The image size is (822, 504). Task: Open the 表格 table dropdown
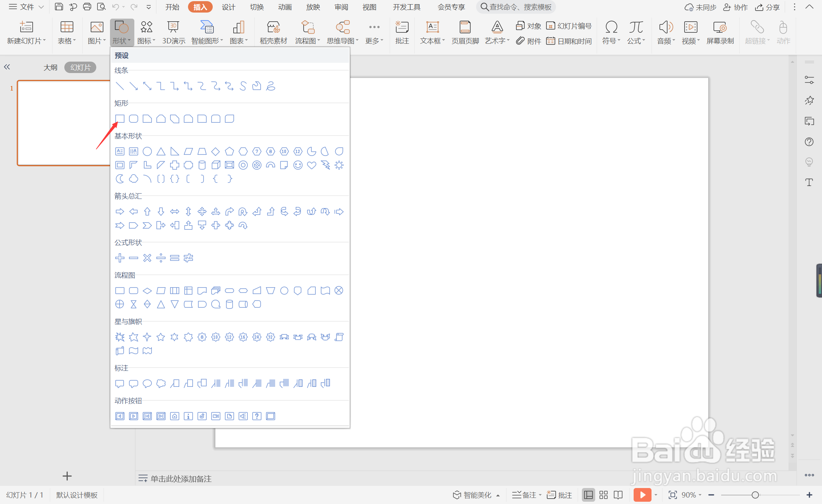click(x=67, y=41)
